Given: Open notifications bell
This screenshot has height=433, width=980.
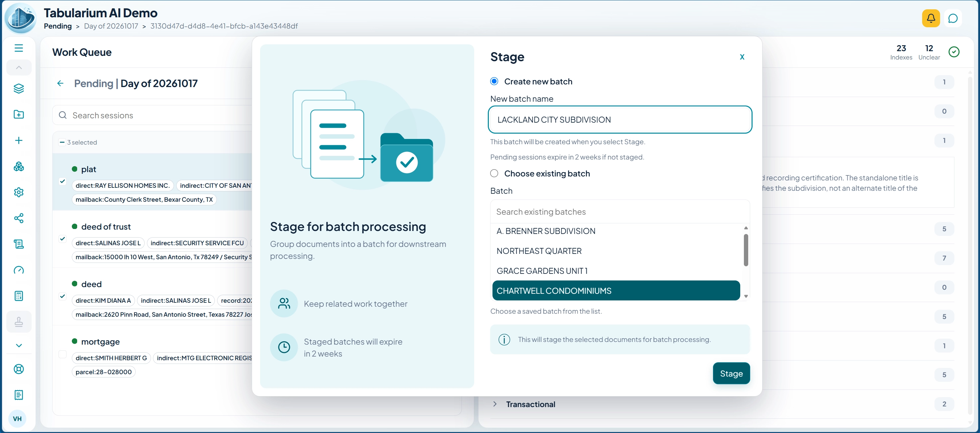Looking at the screenshot, I should (930, 18).
